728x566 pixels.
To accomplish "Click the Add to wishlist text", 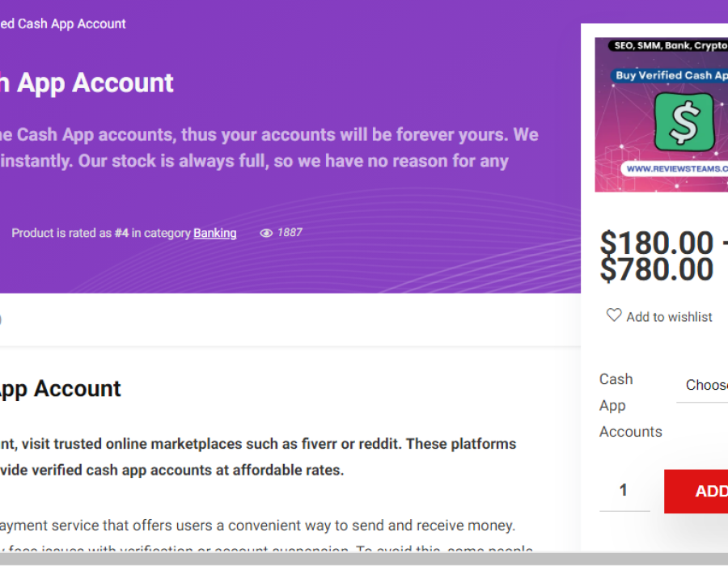I will (669, 317).
